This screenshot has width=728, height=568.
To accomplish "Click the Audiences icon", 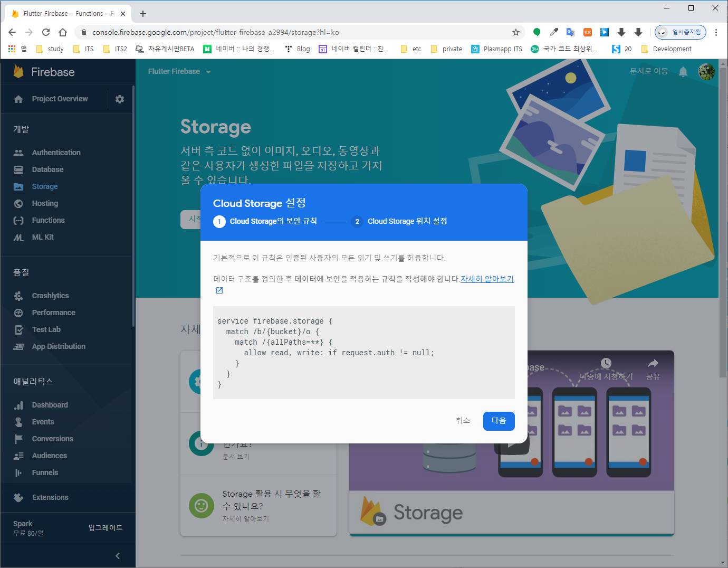I will 18,456.
